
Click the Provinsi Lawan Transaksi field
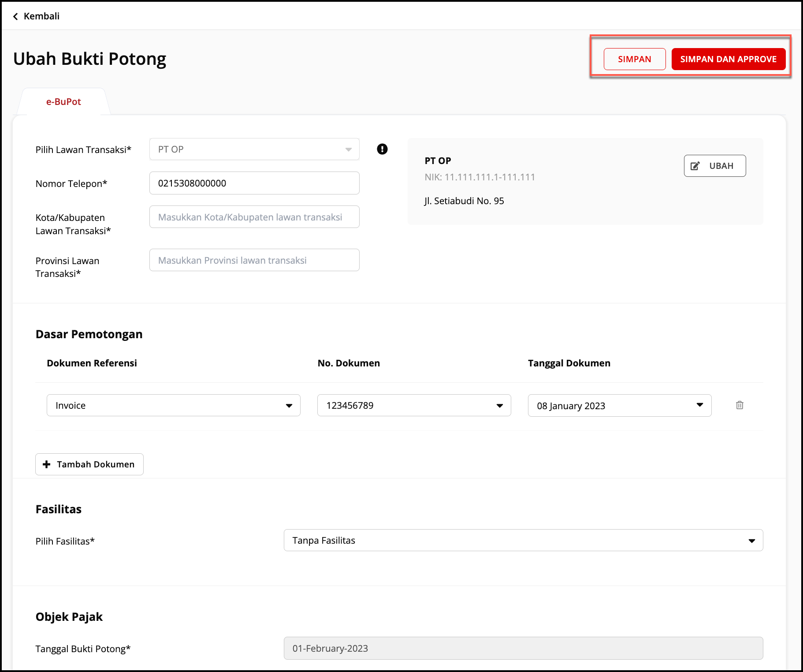[x=254, y=260]
